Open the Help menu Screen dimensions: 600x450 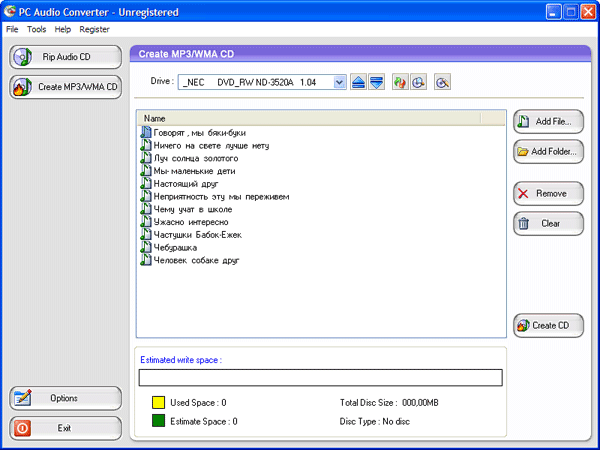(x=63, y=29)
